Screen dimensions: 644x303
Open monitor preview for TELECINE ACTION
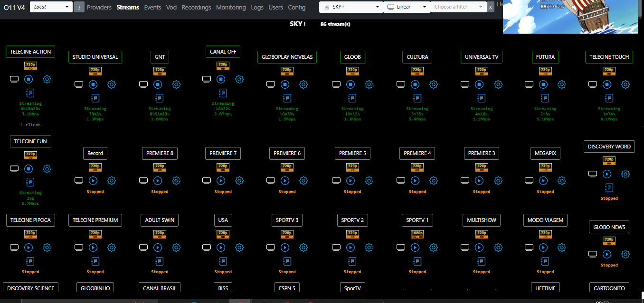coord(14,79)
